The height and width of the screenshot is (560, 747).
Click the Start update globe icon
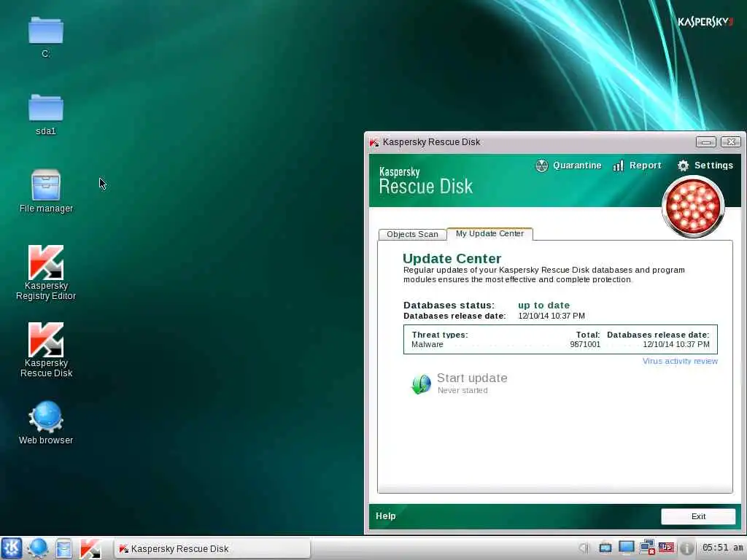421,384
